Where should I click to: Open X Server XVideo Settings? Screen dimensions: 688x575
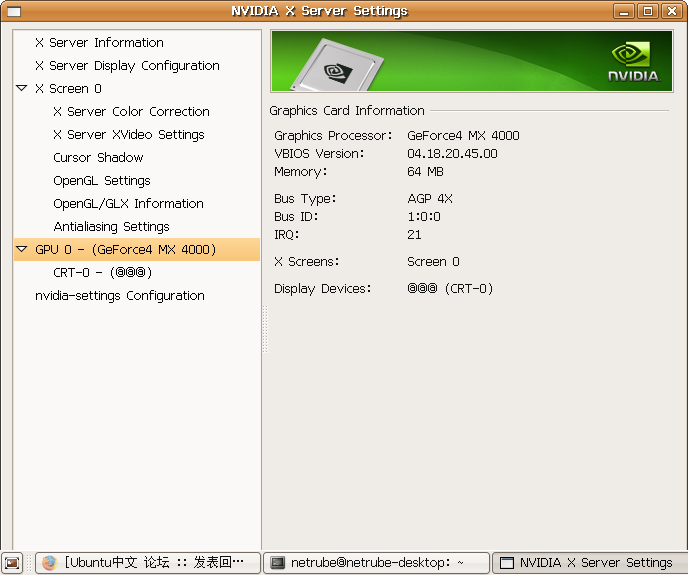[x=129, y=135]
